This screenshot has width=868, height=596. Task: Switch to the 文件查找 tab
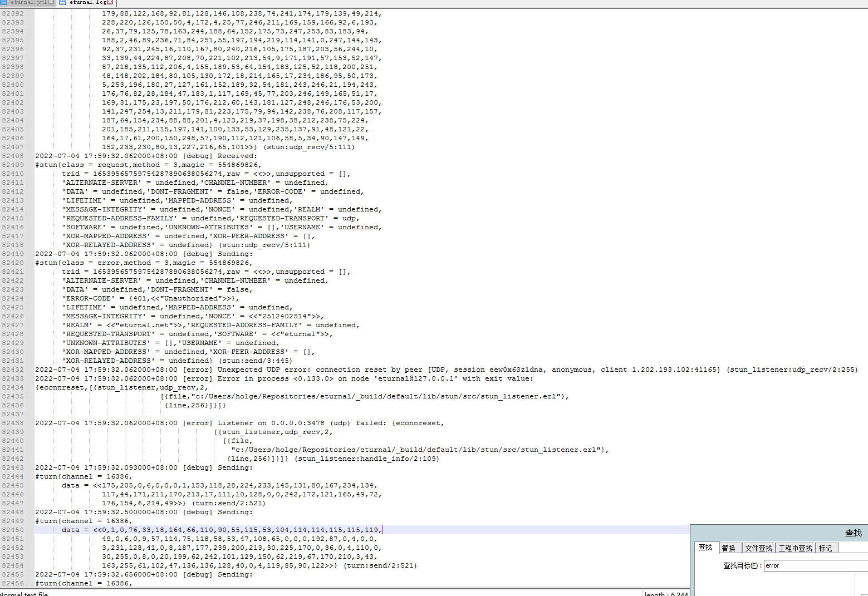[x=758, y=548]
